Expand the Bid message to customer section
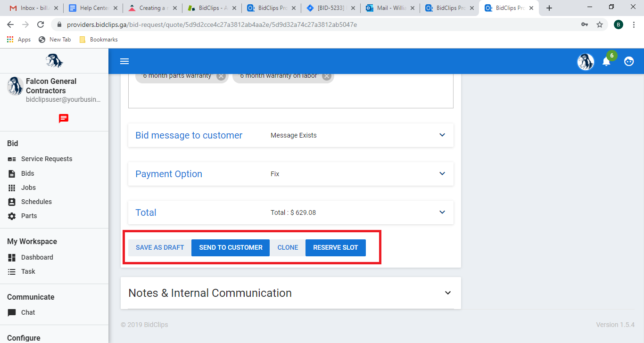644x343 pixels. tap(291, 135)
